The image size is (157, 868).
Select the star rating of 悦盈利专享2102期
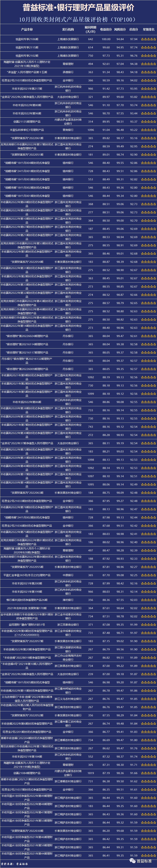point(148,56)
